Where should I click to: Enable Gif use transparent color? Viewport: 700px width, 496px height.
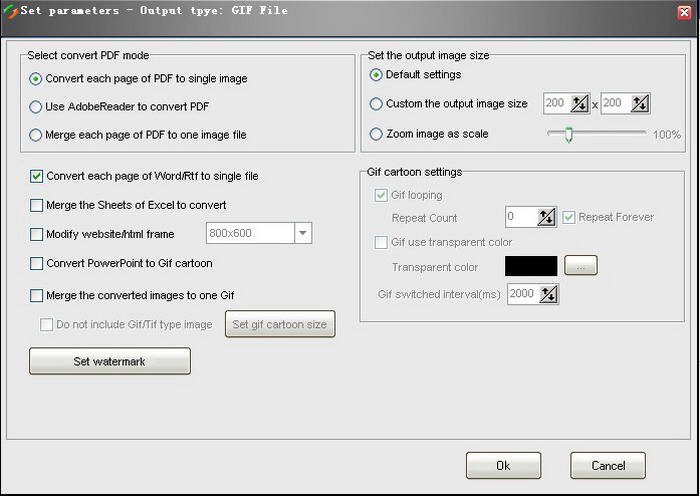click(x=381, y=242)
